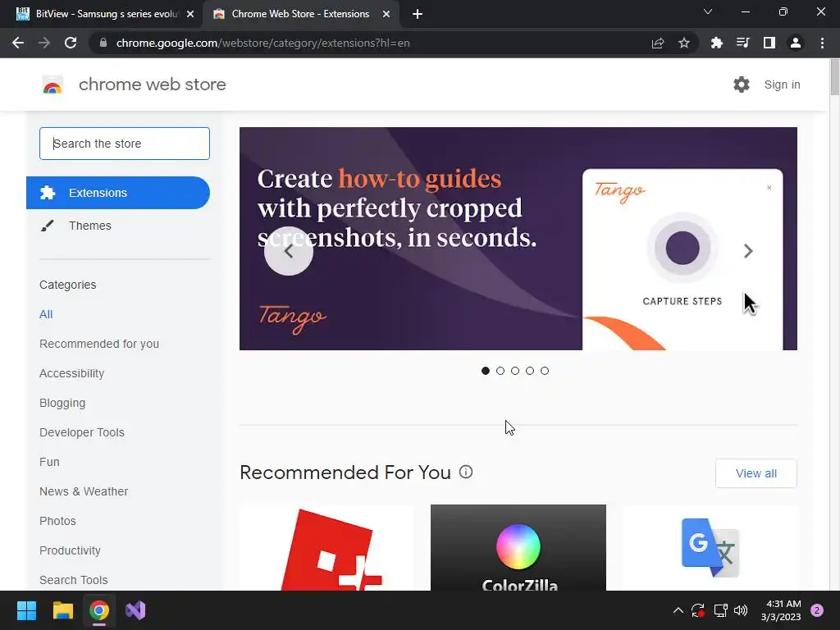Viewport: 840px width, 630px height.
Task: Select first carousel dot
Action: click(486, 371)
